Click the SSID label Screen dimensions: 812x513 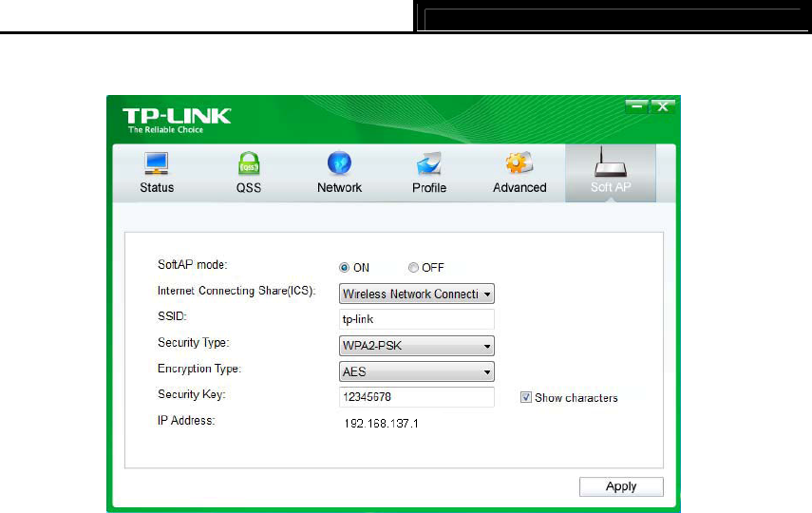[x=172, y=316]
